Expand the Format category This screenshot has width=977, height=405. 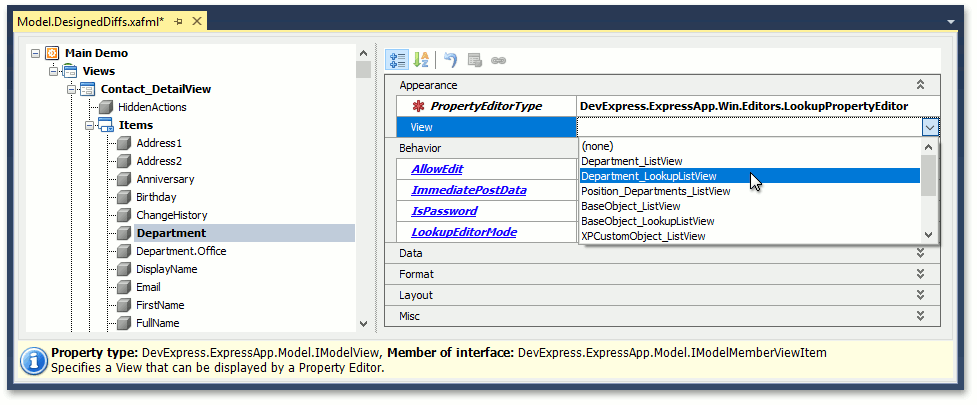920,274
